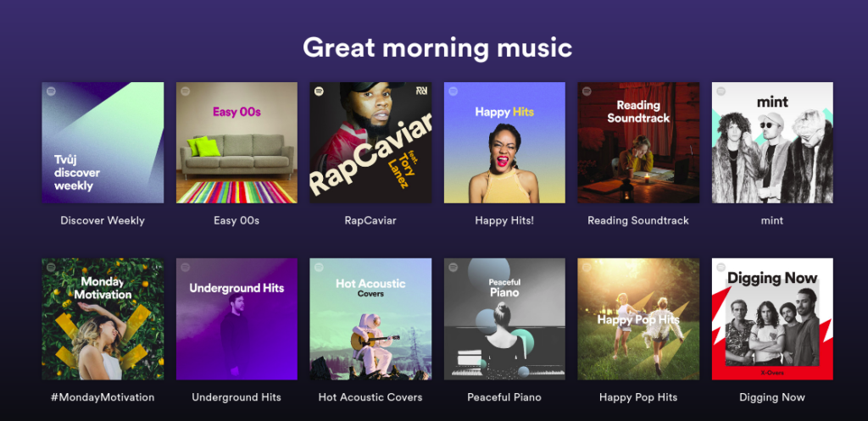This screenshot has height=421, width=868.
Task: Click the RapCaviar badge logo in cover corner
Action: click(420, 91)
